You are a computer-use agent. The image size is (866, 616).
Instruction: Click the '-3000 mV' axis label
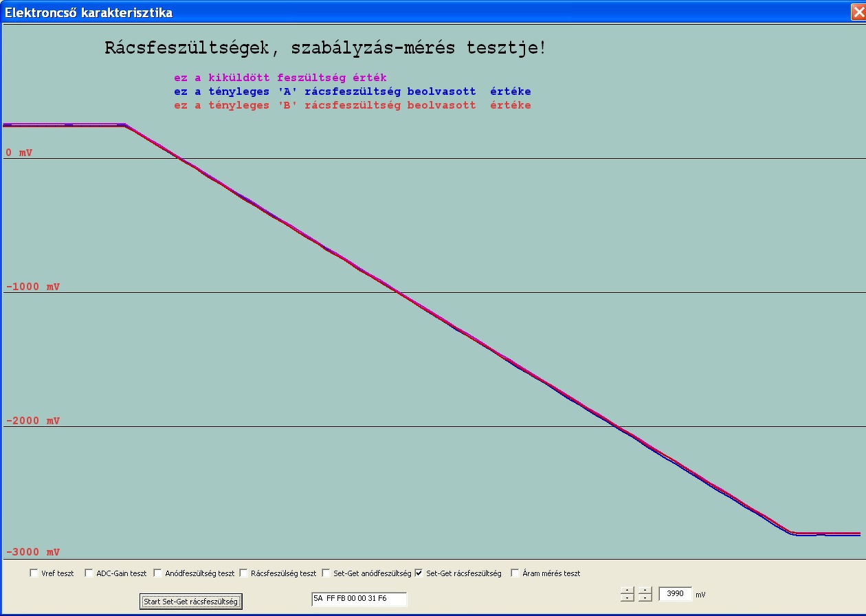(33, 552)
